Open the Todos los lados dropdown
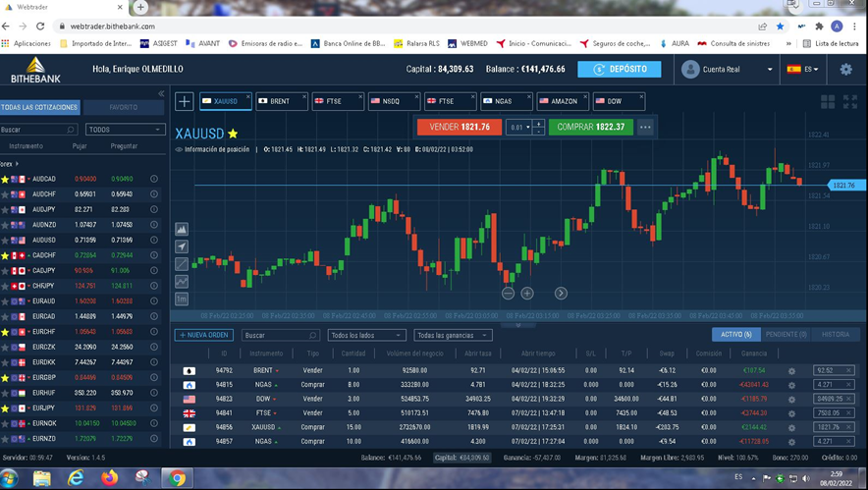Image resolution: width=868 pixels, height=490 pixels. point(367,335)
